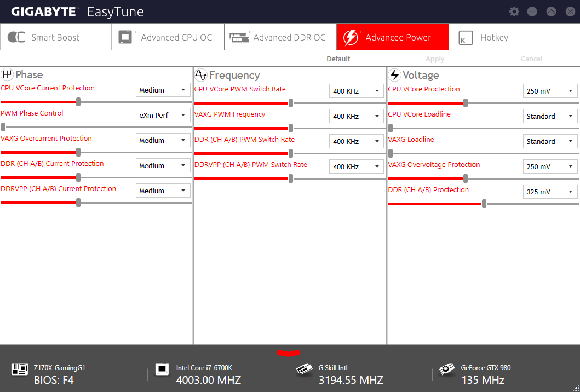Click the CPU VCore PWM Switch Rate slider handle

coord(291,103)
